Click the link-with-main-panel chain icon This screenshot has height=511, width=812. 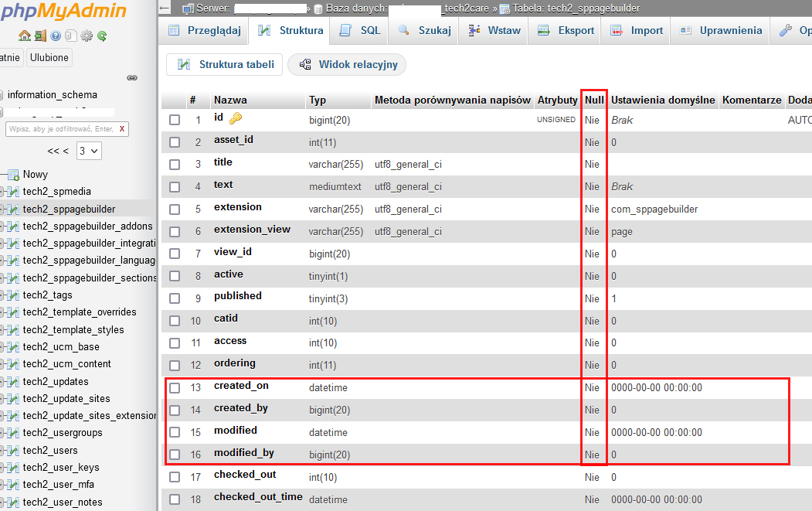coord(132,77)
